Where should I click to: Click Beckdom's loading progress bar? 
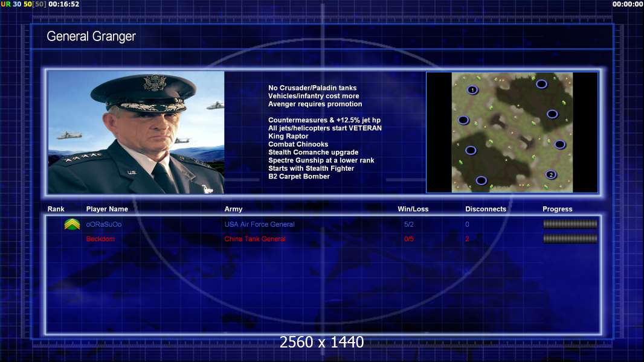click(570, 238)
